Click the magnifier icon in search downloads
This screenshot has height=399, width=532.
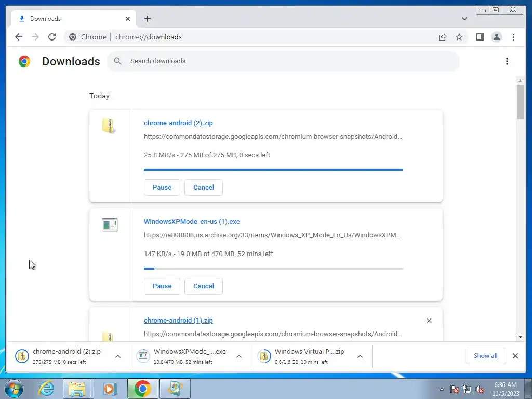point(118,61)
